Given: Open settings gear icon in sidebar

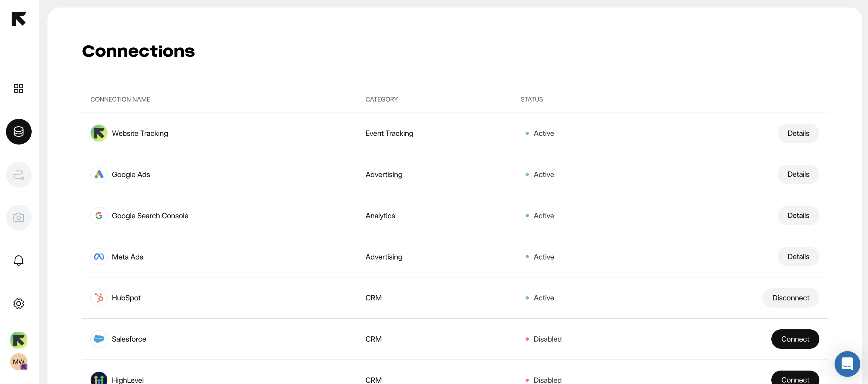Looking at the screenshot, I should pyautogui.click(x=18, y=303).
